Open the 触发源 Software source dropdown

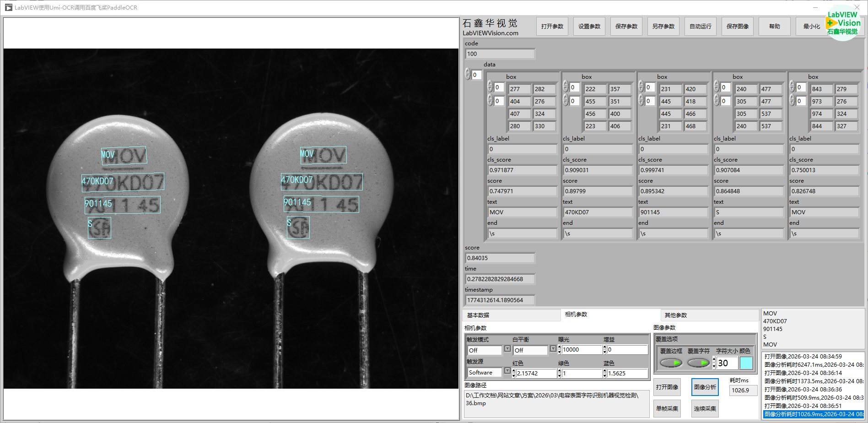pyautogui.click(x=507, y=371)
